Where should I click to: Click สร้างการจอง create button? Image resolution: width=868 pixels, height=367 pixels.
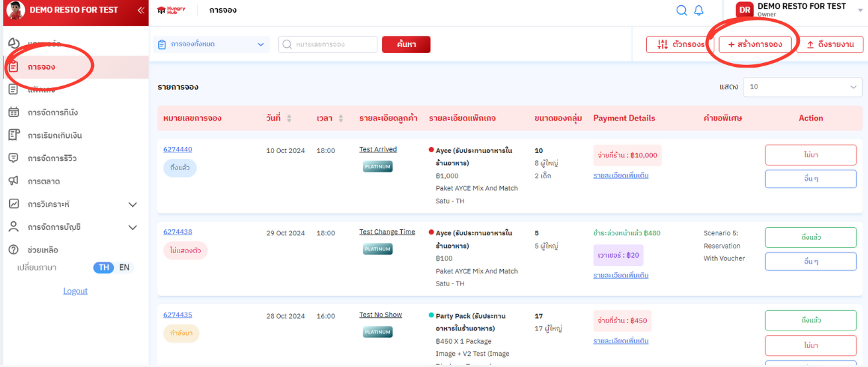click(x=755, y=44)
